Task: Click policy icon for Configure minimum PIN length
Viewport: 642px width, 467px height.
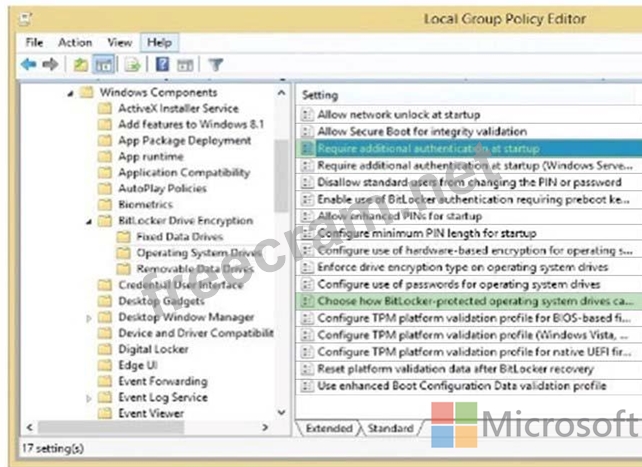Action: coord(307,233)
